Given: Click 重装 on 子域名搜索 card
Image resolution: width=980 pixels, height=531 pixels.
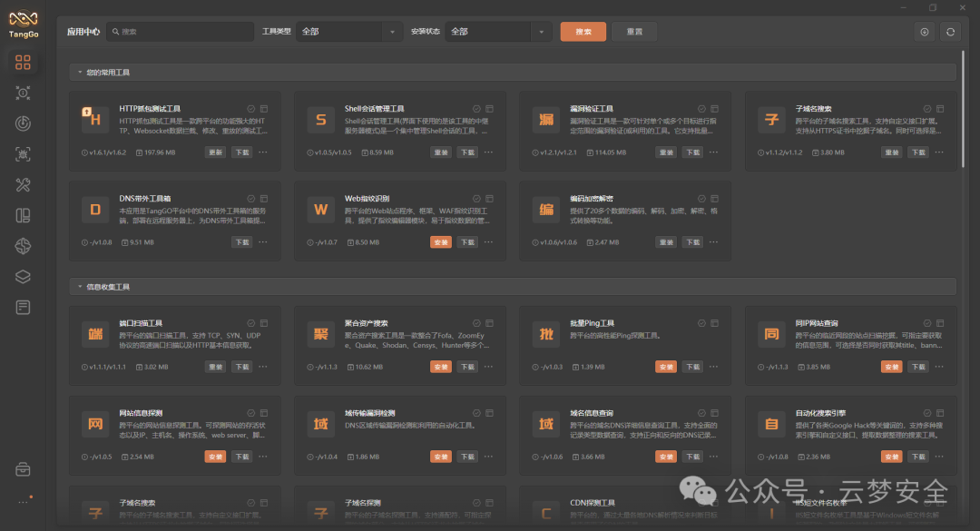Looking at the screenshot, I should tap(892, 152).
